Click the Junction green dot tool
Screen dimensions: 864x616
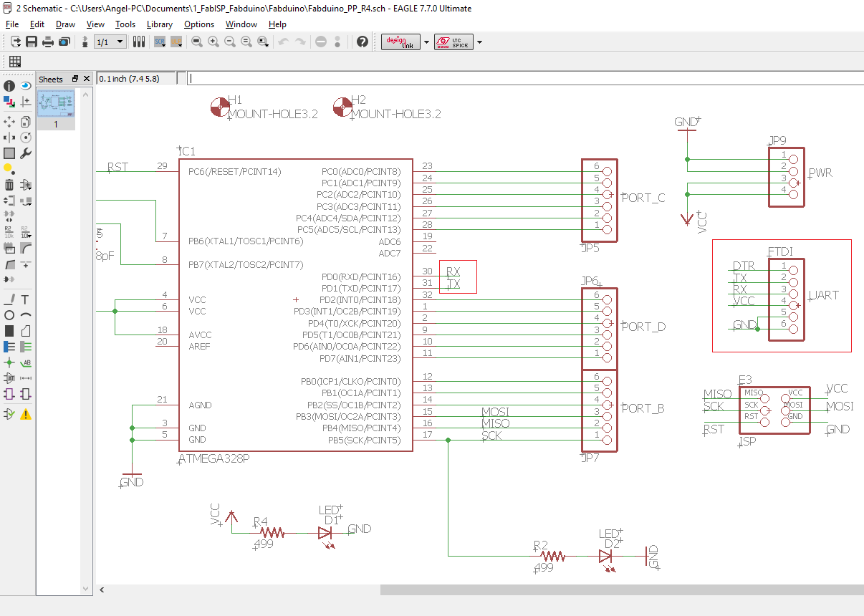point(9,362)
